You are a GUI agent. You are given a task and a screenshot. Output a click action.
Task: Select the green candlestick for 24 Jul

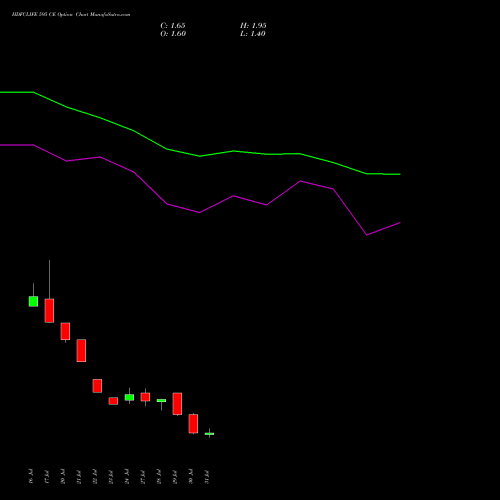tap(129, 397)
